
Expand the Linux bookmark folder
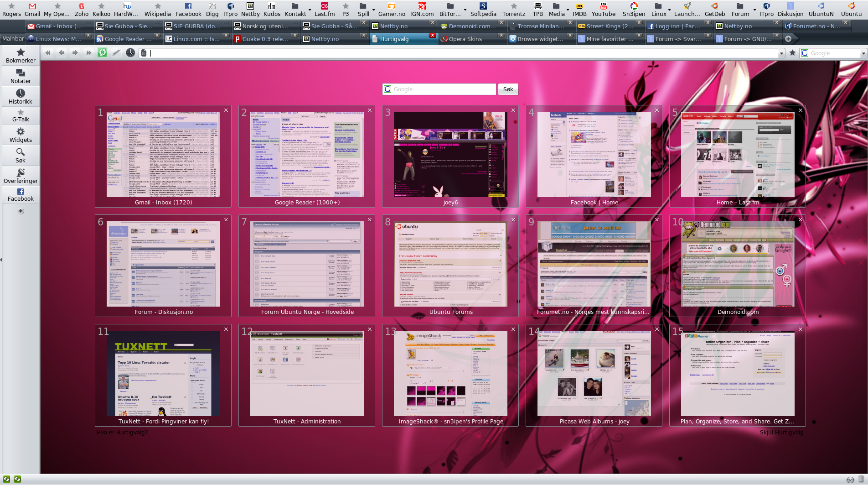pyautogui.click(x=659, y=10)
